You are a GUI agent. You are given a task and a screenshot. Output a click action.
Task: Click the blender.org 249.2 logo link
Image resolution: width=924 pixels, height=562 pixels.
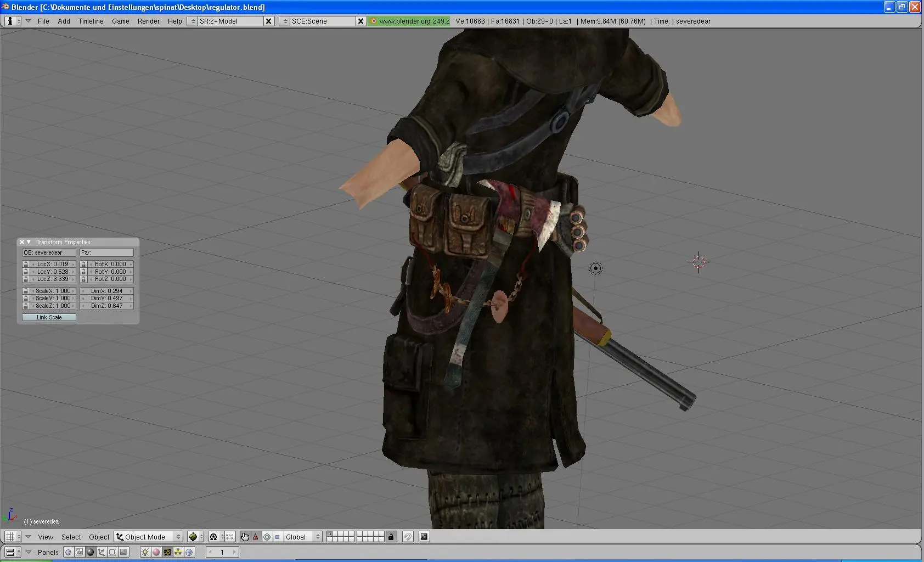[409, 21]
